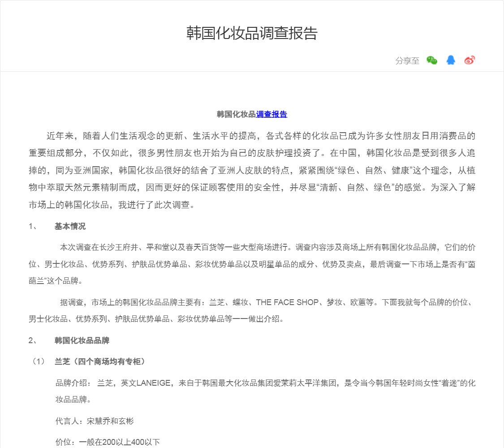
Task: Click the THE FACE SHOP brand text
Action: click(x=287, y=302)
